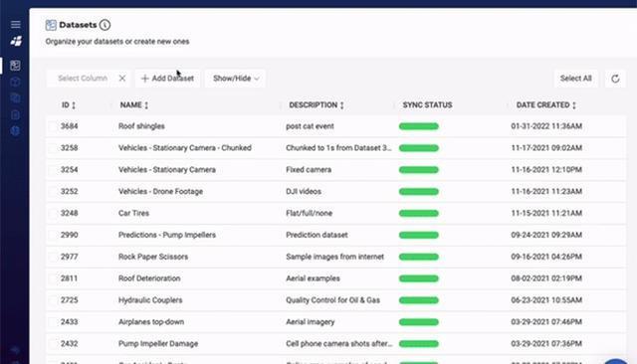
Task: Click the date 08-02-2021 02:19PM
Action: tap(546, 278)
